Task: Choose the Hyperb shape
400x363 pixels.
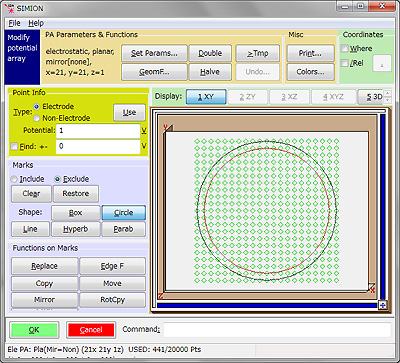Action: coord(75,229)
